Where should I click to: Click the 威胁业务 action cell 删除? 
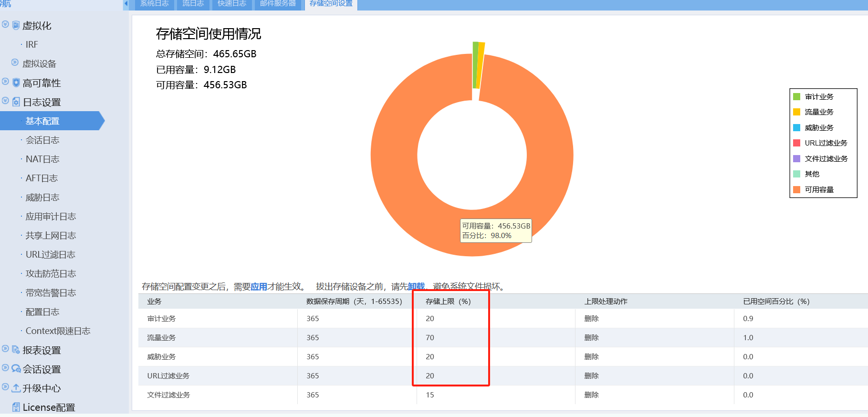(x=592, y=356)
